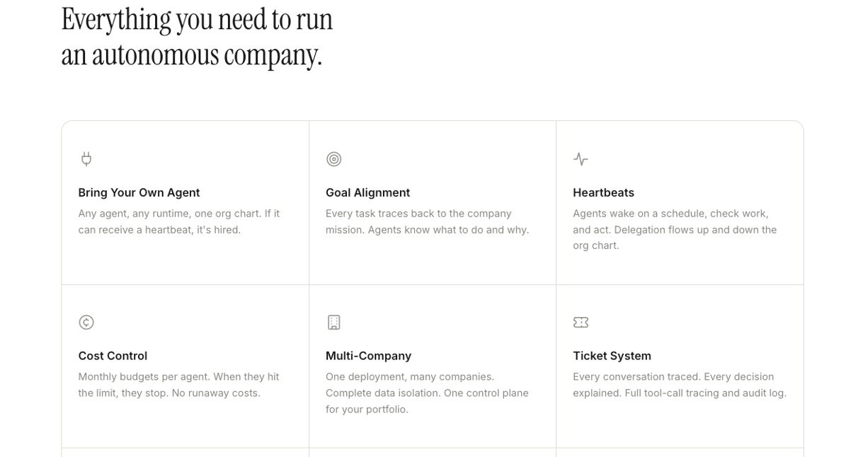
Task: Select the Bring Your Own Agent heading
Action: pos(139,192)
